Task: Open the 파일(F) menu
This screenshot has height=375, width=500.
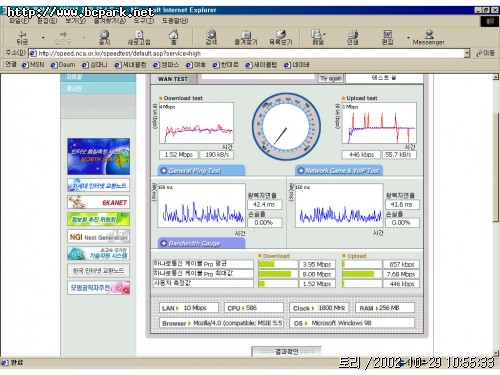Action: [x=19, y=21]
